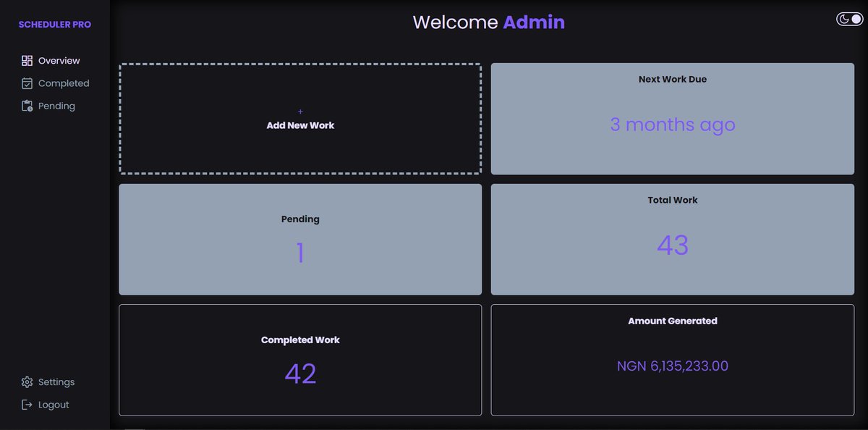This screenshot has height=430, width=868.
Task: Click the Overview grid icon
Action: pos(27,61)
